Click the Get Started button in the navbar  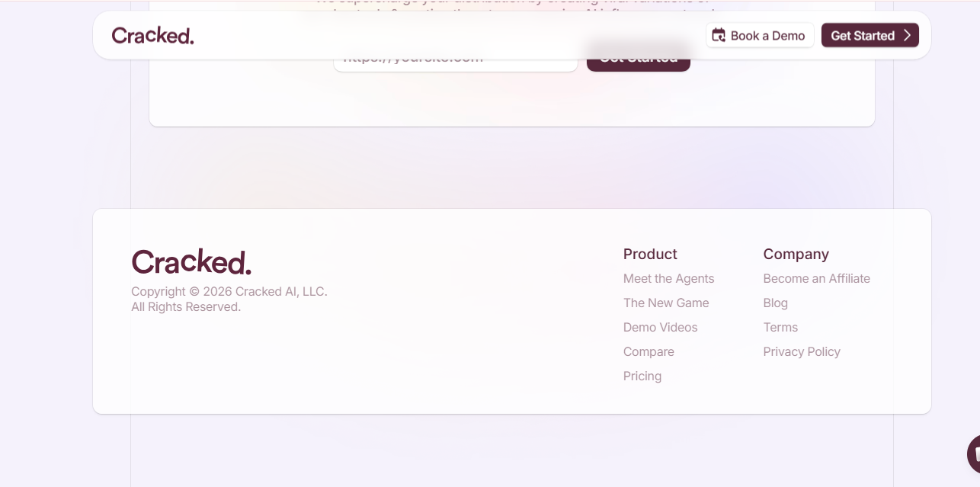[870, 35]
